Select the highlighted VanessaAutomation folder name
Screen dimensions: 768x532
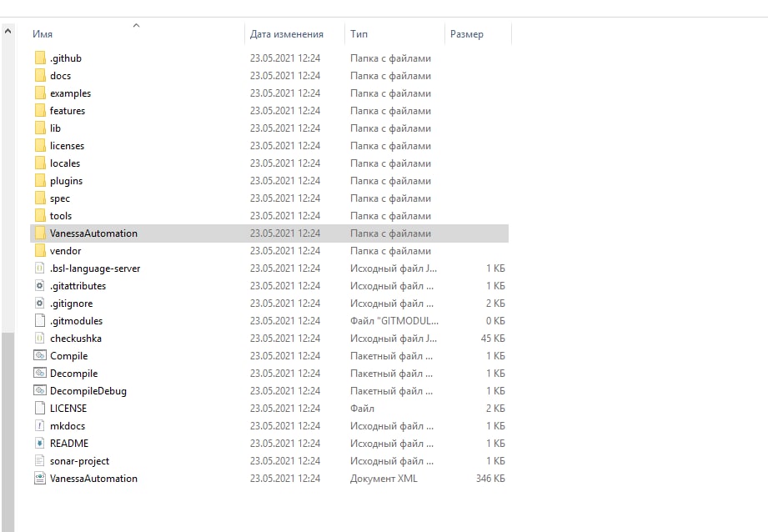pyautogui.click(x=93, y=233)
